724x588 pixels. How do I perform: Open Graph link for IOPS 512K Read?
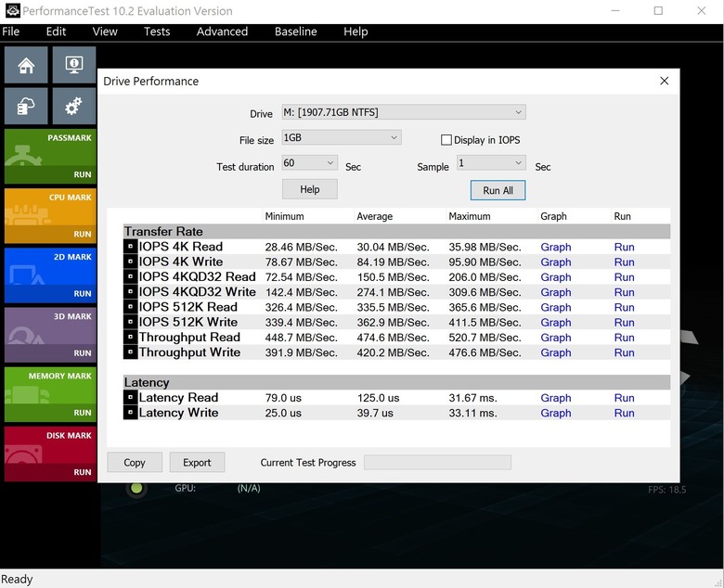point(556,307)
